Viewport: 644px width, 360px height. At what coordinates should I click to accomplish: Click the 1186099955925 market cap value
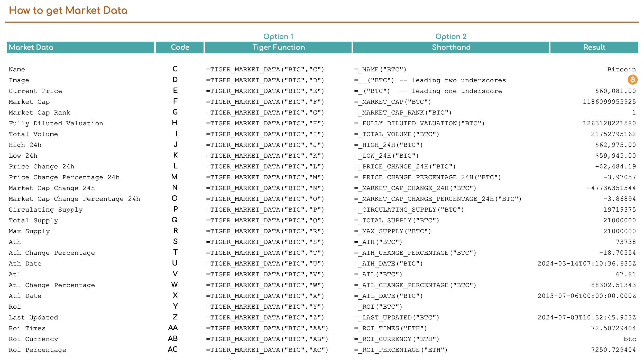point(609,102)
